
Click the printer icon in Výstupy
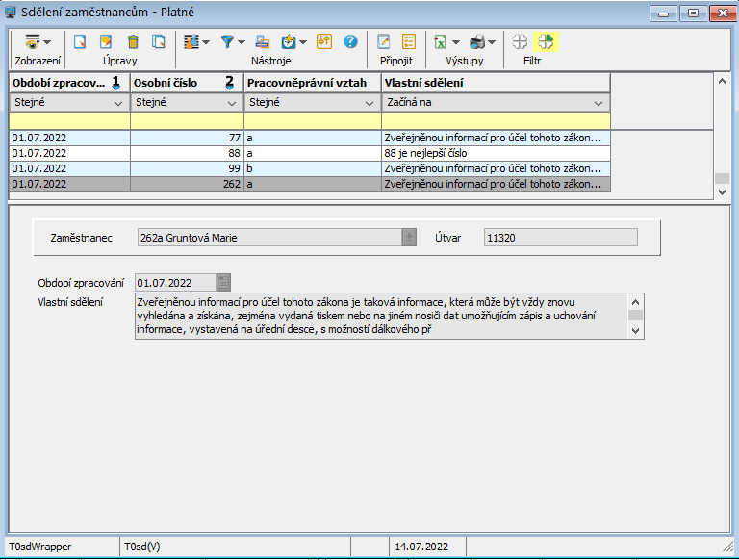477,41
